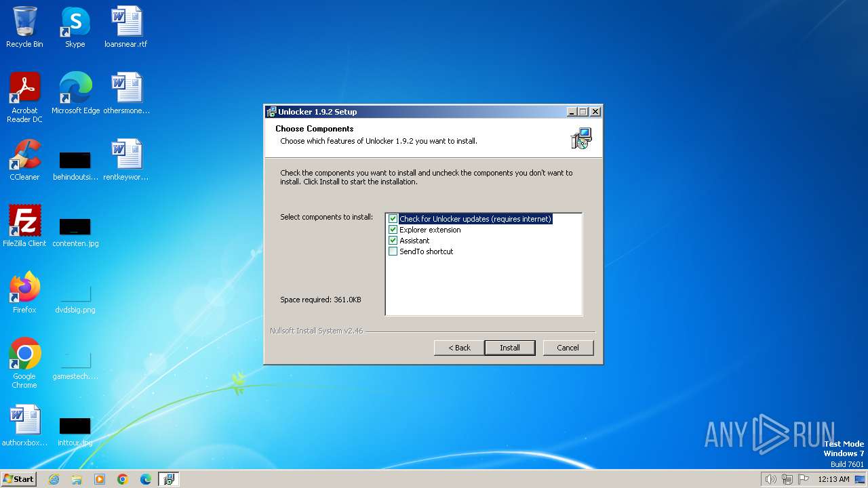Close the Unlocker 1.9.2 Setup window
This screenshot has height=488, width=868.
[x=595, y=112]
